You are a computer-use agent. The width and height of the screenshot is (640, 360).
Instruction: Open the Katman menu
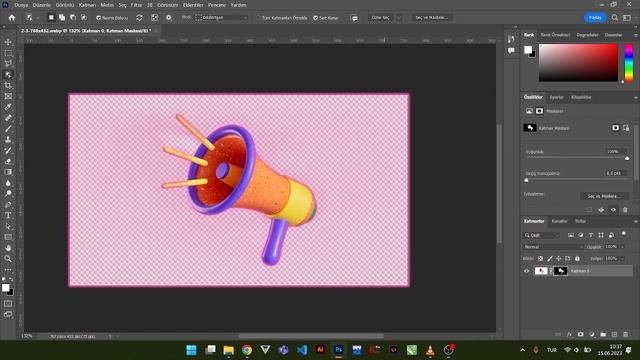pos(87,5)
